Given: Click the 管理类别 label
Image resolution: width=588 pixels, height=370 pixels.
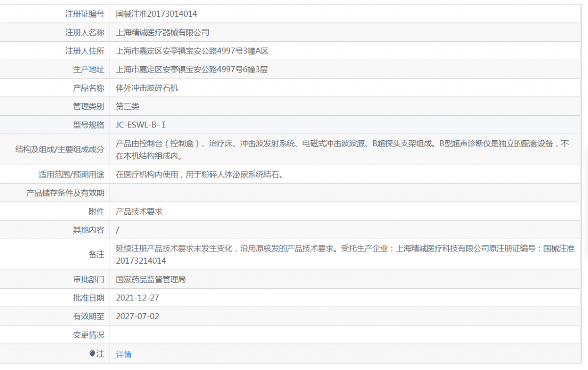Looking at the screenshot, I should click(x=89, y=106).
